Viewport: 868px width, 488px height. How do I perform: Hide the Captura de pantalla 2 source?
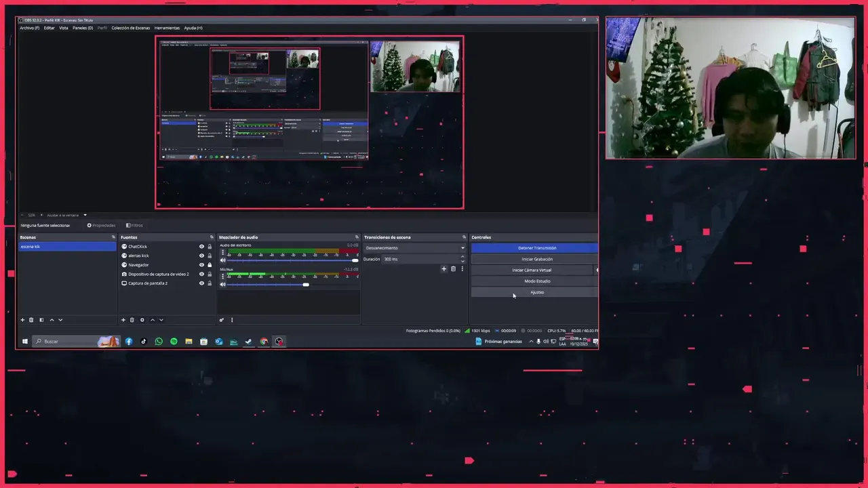tap(201, 283)
